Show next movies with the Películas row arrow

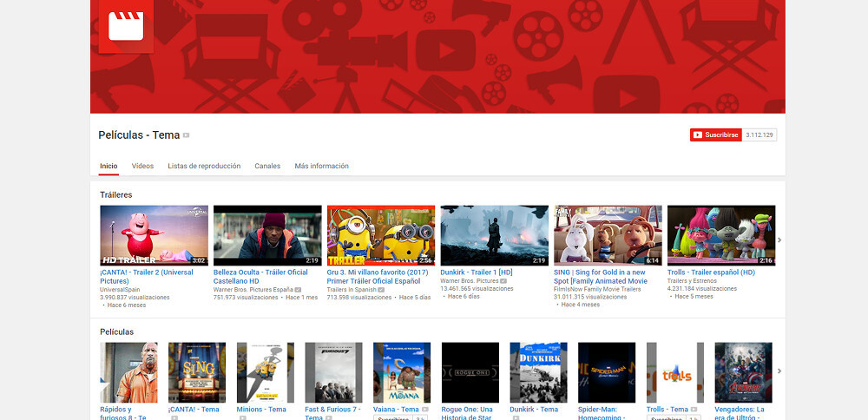click(779, 371)
